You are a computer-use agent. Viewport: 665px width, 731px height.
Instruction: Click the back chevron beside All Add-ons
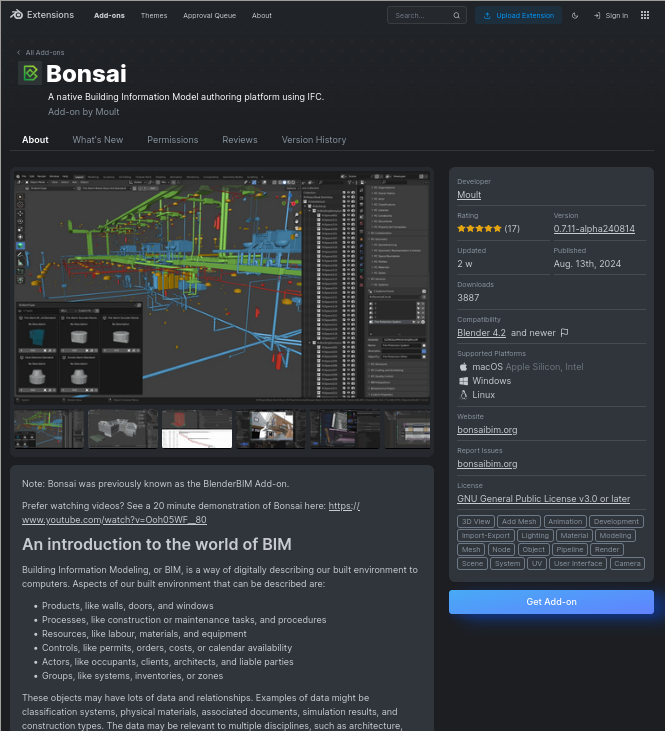point(18,53)
